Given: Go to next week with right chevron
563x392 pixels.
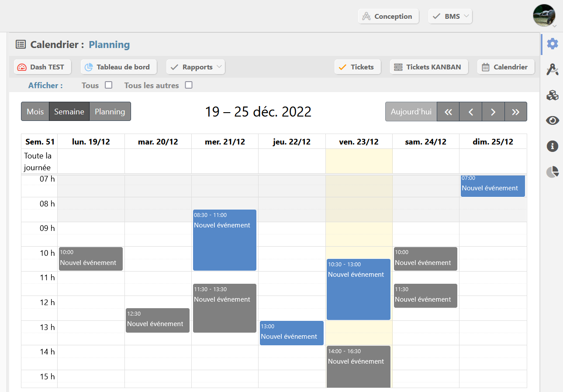Looking at the screenshot, I should click(x=493, y=112).
